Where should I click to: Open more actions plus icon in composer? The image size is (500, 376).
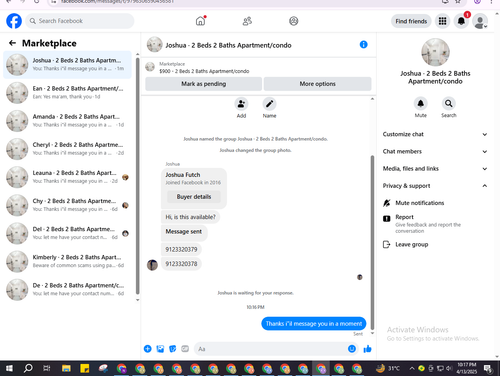pyautogui.click(x=148, y=349)
